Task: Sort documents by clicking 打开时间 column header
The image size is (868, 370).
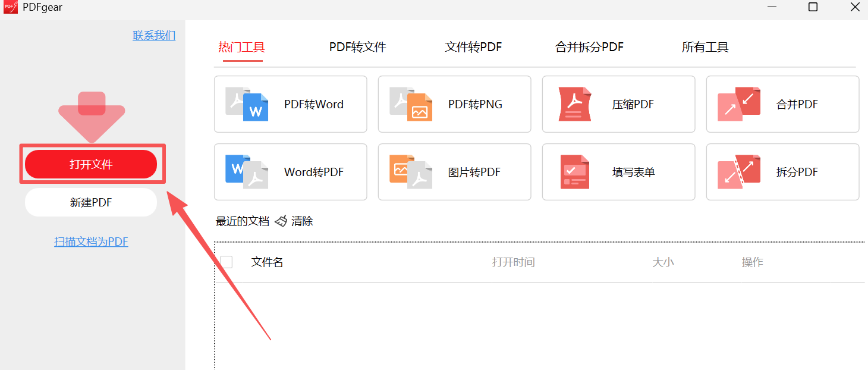Action: click(x=514, y=262)
